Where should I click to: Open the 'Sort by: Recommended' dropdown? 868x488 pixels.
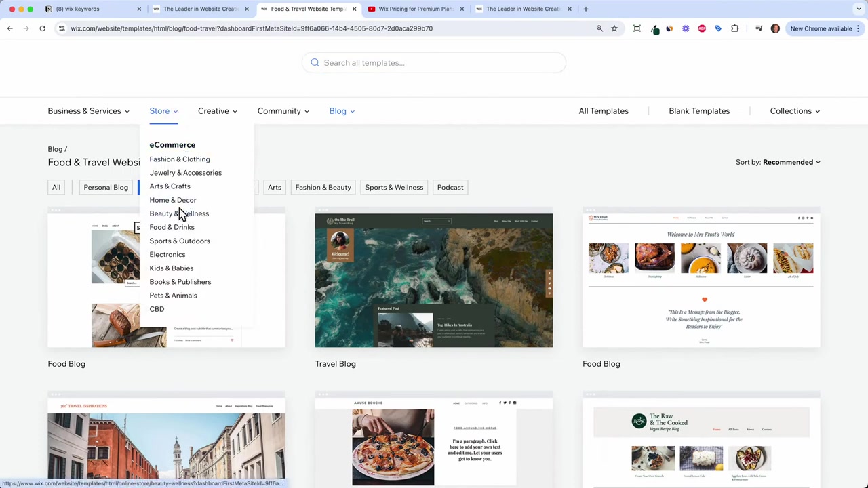[778, 162]
